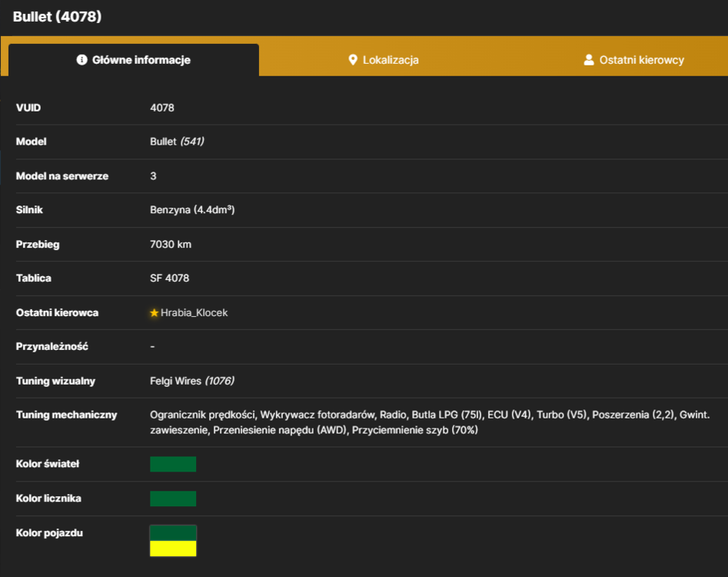Click the Bullet (4078) page title
This screenshot has width=728, height=577.
pos(57,17)
